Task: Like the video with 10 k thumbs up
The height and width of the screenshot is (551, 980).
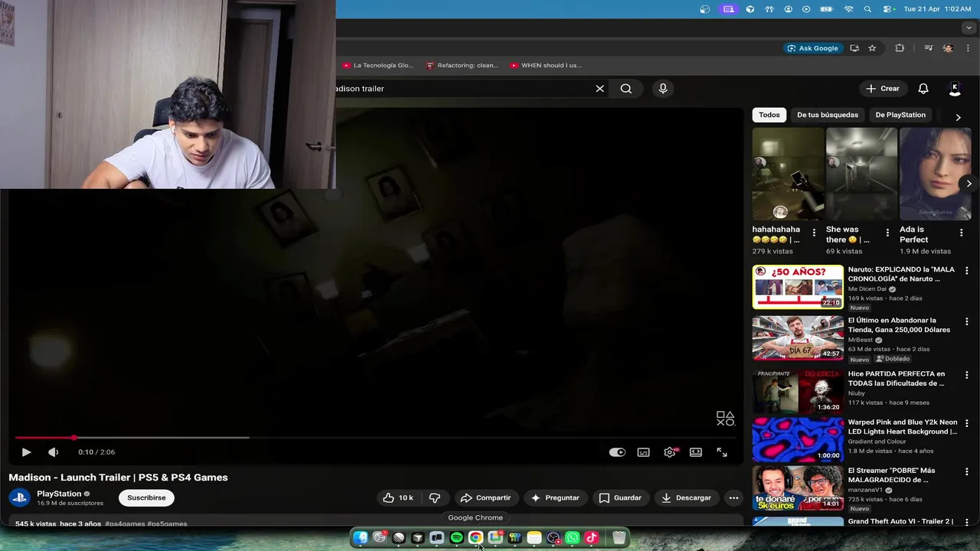Action: click(398, 497)
